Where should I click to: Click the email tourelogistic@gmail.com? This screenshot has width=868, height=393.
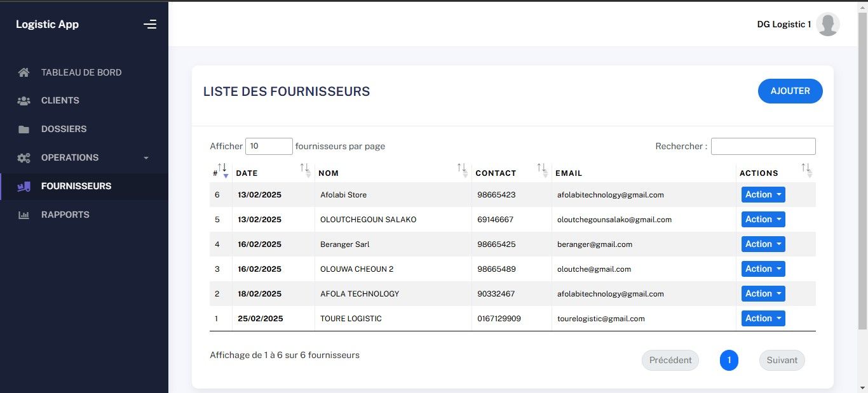(x=601, y=319)
